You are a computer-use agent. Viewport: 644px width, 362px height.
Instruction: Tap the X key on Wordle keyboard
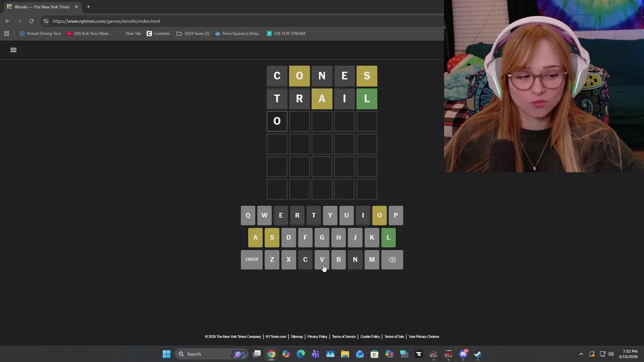288,259
